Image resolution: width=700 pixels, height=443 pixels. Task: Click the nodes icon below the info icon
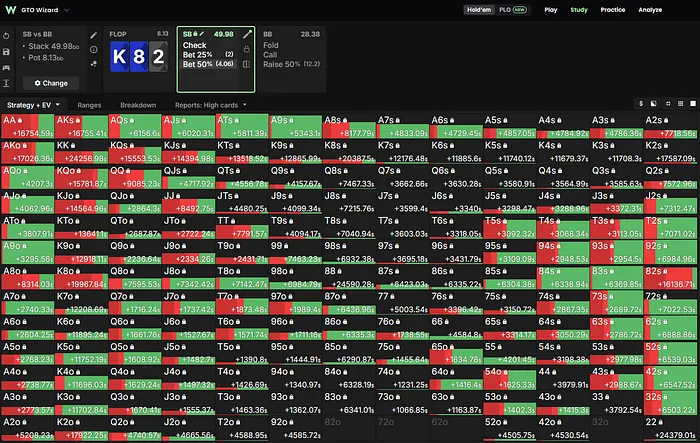(93, 64)
